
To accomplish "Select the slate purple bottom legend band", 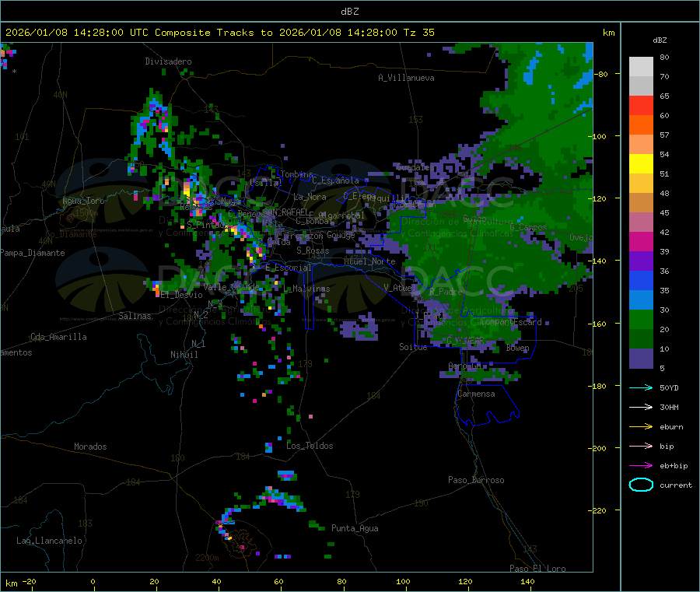I will coord(641,359).
